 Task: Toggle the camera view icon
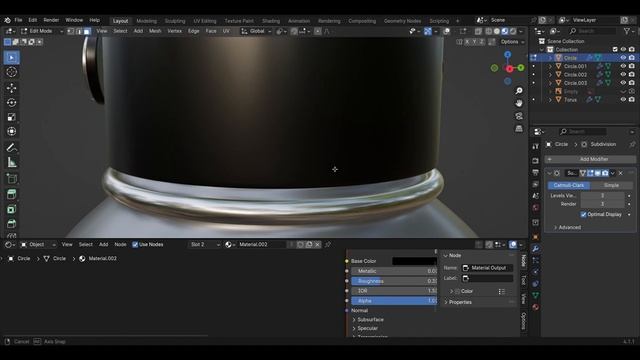(519, 116)
